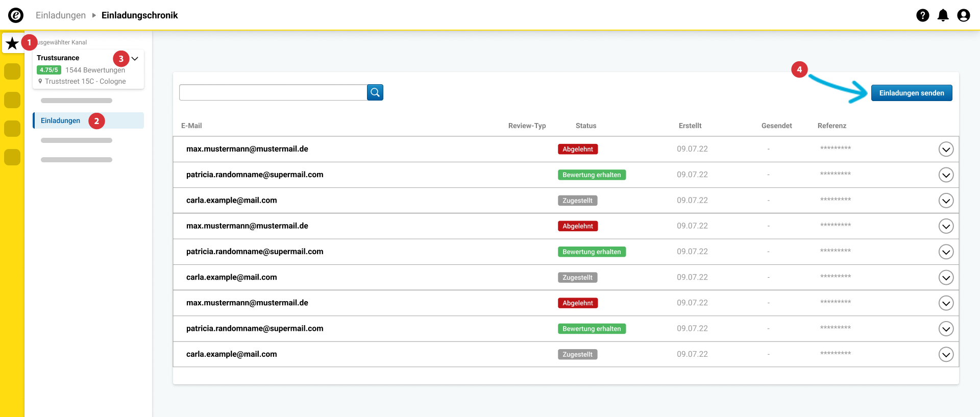The height and width of the screenshot is (417, 980).
Task: Select the star icon in the sidebar
Action: [12, 43]
